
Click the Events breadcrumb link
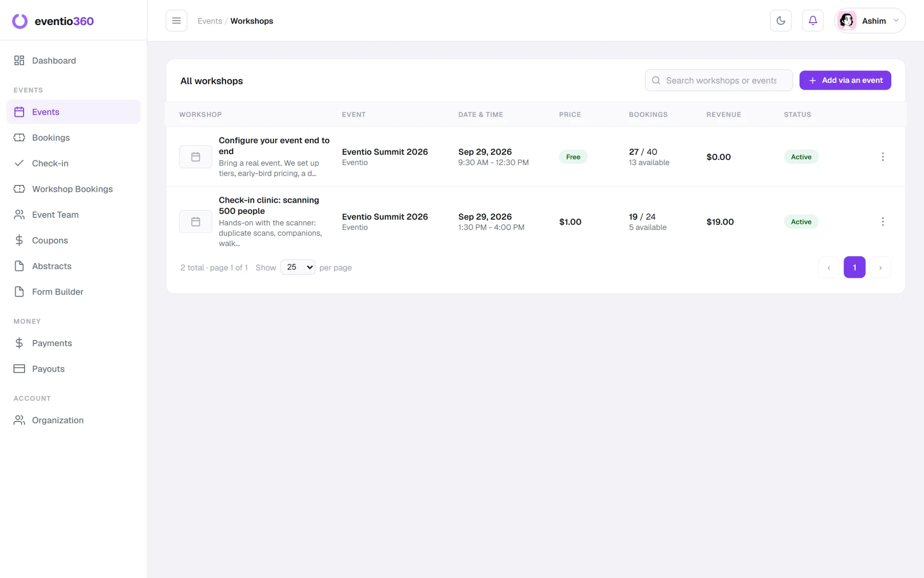pyautogui.click(x=210, y=21)
